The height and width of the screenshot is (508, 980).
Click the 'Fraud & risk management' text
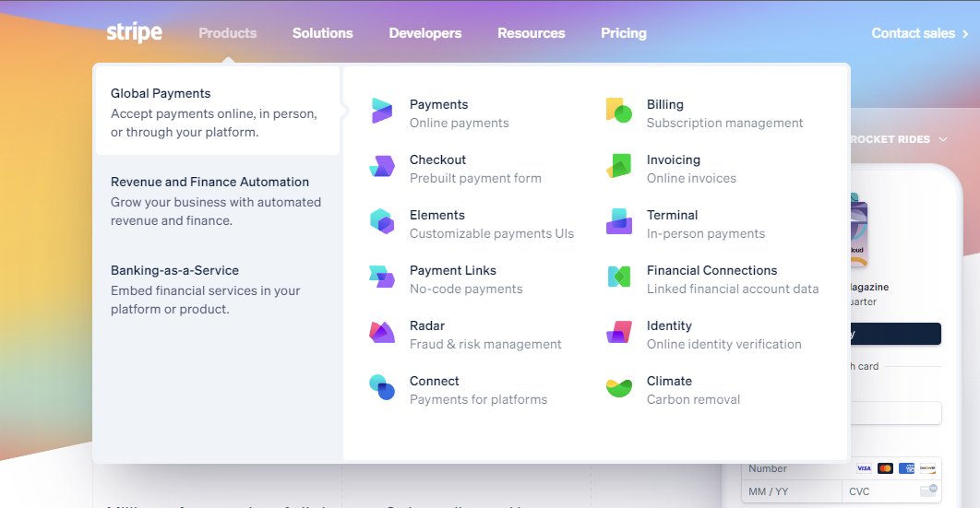coord(485,344)
